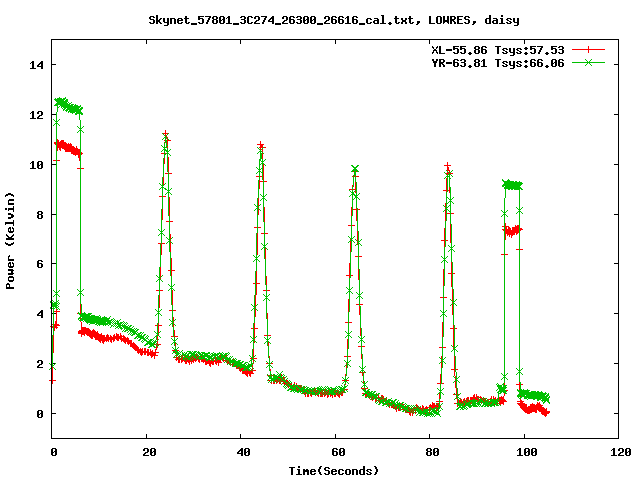The image size is (640, 480).
Task: Click the y-axis tick label 10
Action: [x=36, y=164]
